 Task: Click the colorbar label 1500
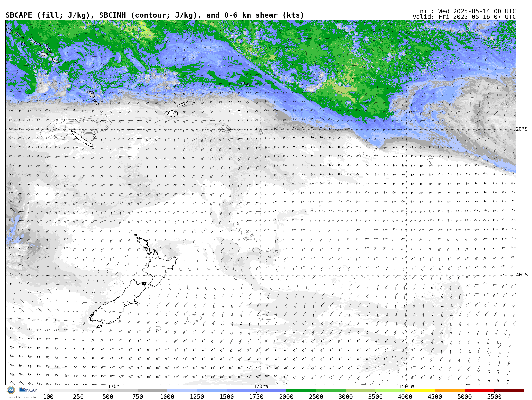tap(227, 397)
